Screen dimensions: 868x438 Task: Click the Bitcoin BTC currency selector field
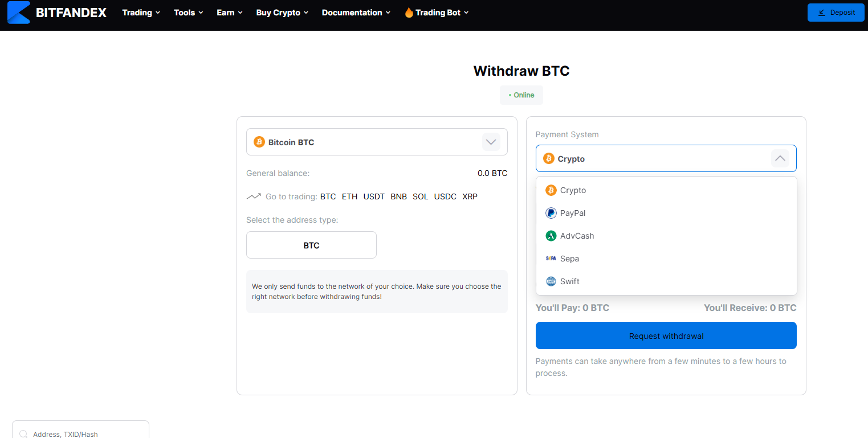[x=377, y=142]
